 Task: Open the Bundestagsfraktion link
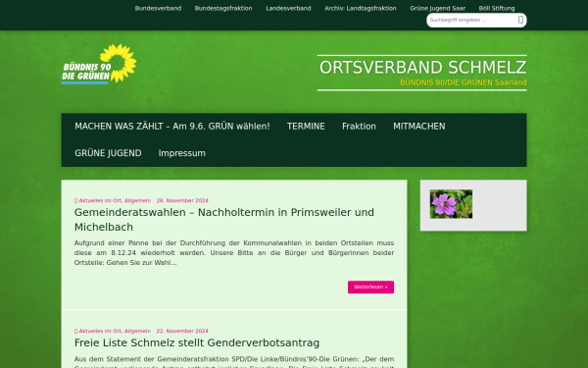click(223, 8)
